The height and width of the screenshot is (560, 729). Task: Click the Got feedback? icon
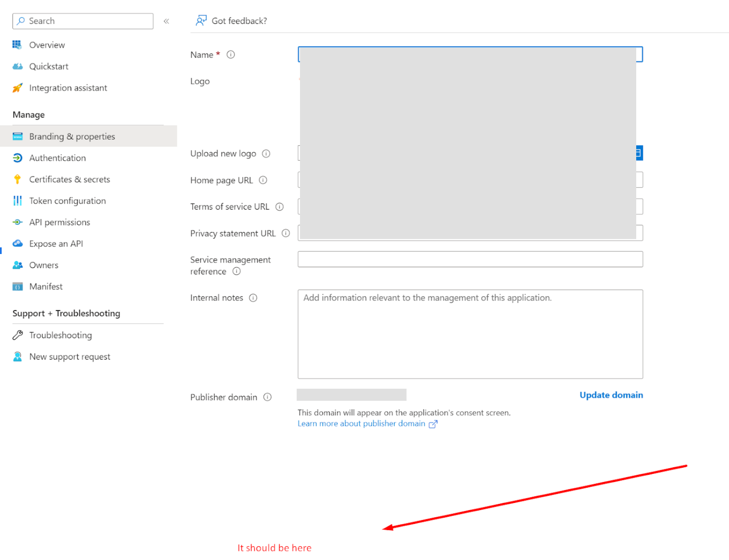tap(201, 20)
